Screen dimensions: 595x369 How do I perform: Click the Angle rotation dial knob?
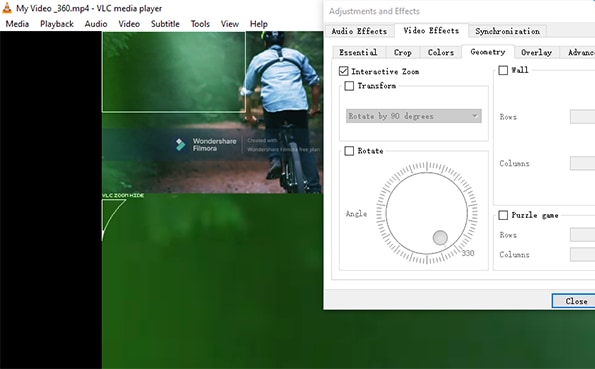coord(440,238)
